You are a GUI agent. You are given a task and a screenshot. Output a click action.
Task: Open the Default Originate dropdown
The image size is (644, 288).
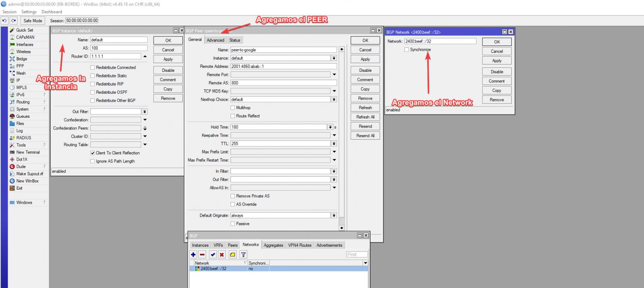(334, 215)
